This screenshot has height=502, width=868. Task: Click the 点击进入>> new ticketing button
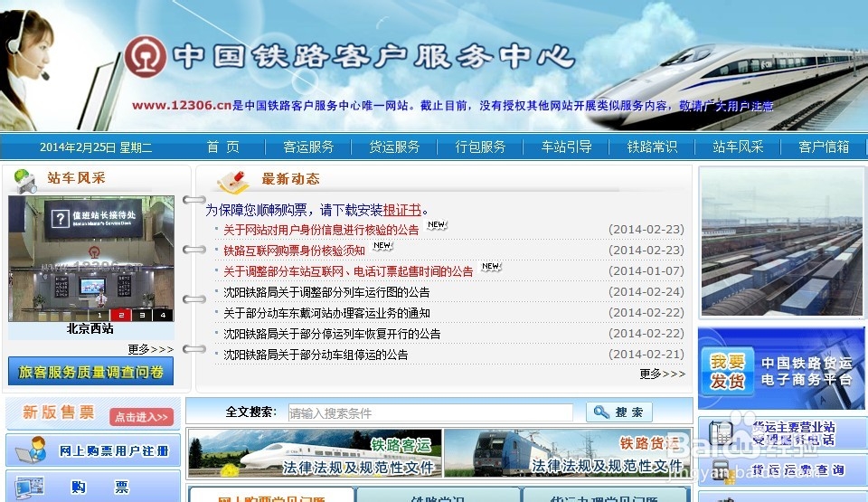141,417
